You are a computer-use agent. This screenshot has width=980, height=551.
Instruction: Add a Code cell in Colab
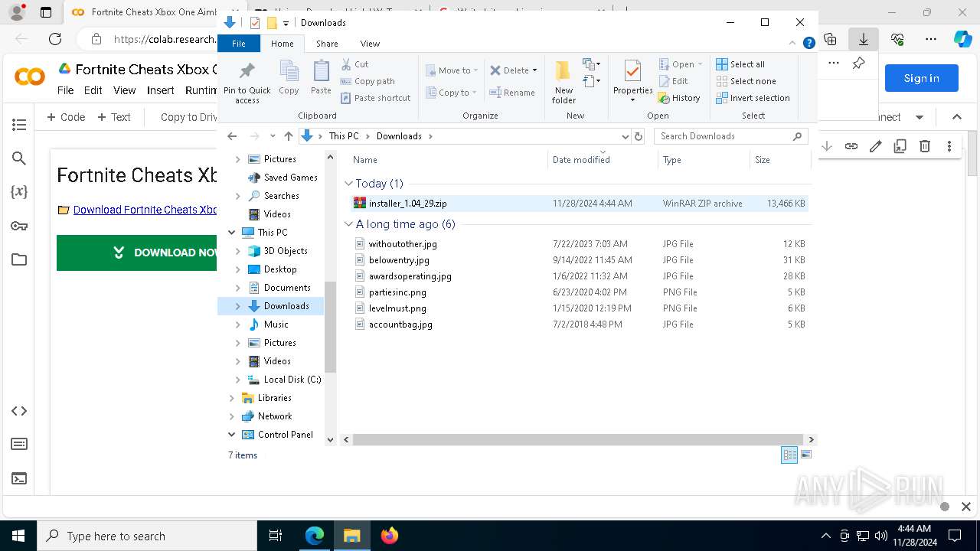pyautogui.click(x=66, y=117)
